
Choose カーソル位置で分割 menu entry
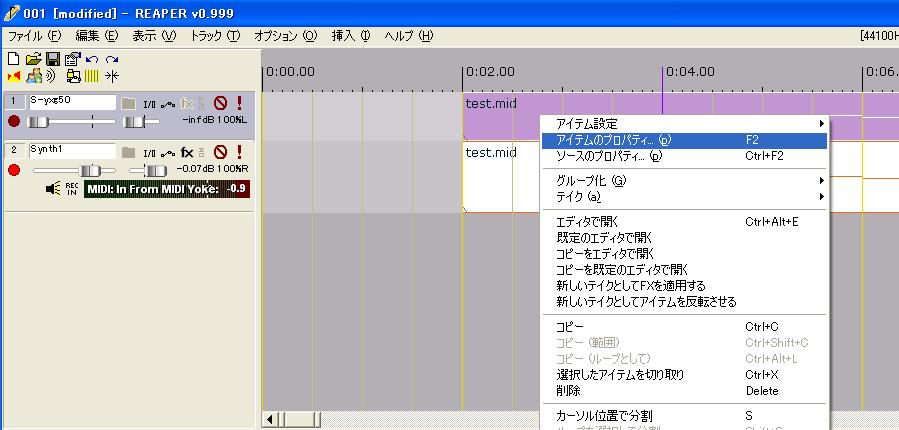click(x=685, y=416)
